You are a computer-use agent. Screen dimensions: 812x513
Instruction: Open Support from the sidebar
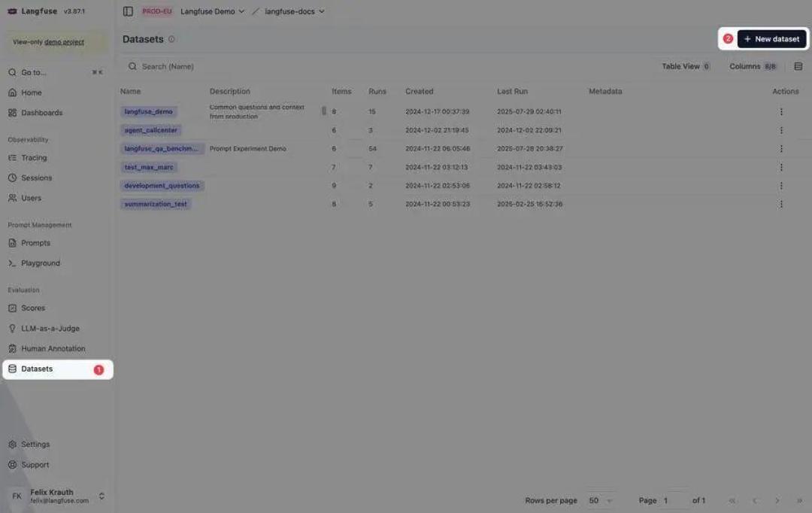(x=56, y=465)
